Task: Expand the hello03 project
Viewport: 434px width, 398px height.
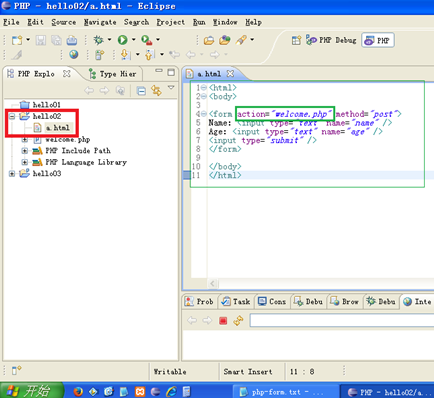Action: pyautogui.click(x=12, y=174)
